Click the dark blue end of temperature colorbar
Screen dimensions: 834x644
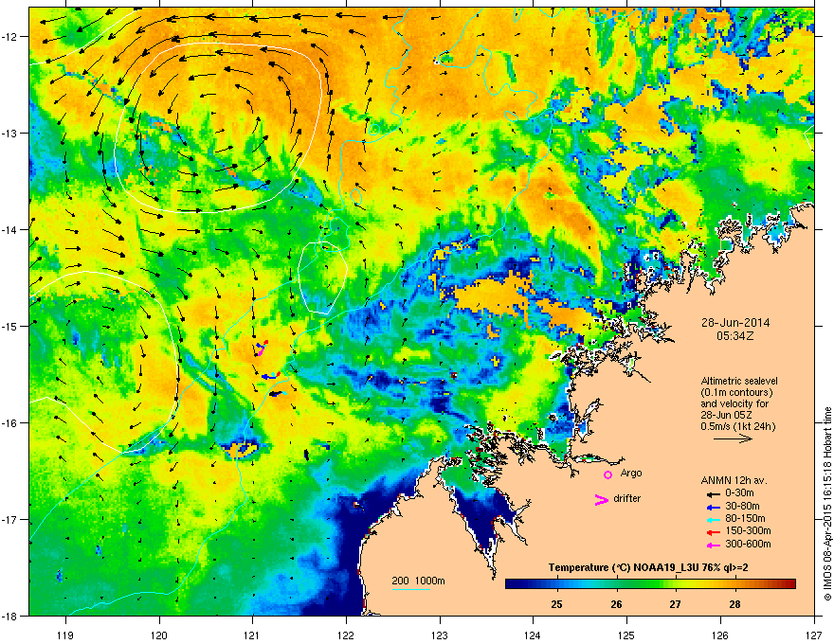514,584
